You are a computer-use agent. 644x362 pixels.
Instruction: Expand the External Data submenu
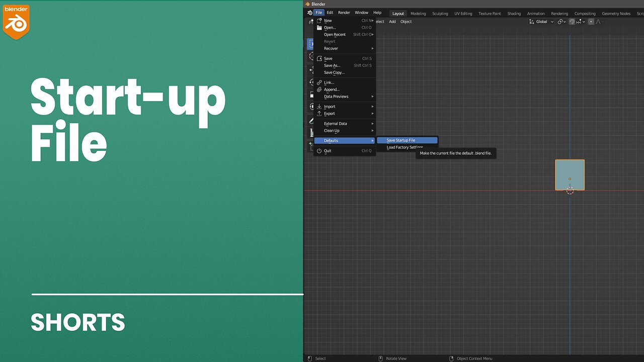click(345, 124)
